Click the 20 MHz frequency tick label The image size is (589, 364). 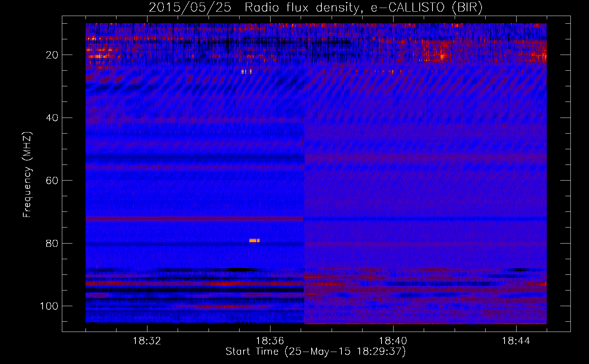(52, 55)
